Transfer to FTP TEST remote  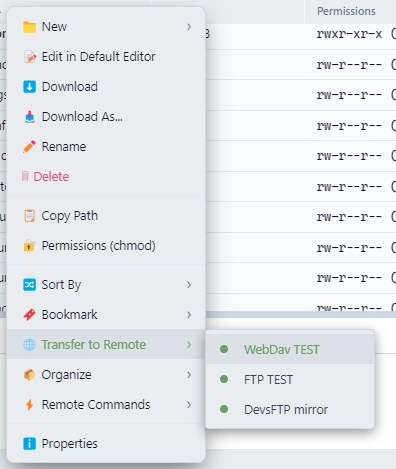(290, 379)
